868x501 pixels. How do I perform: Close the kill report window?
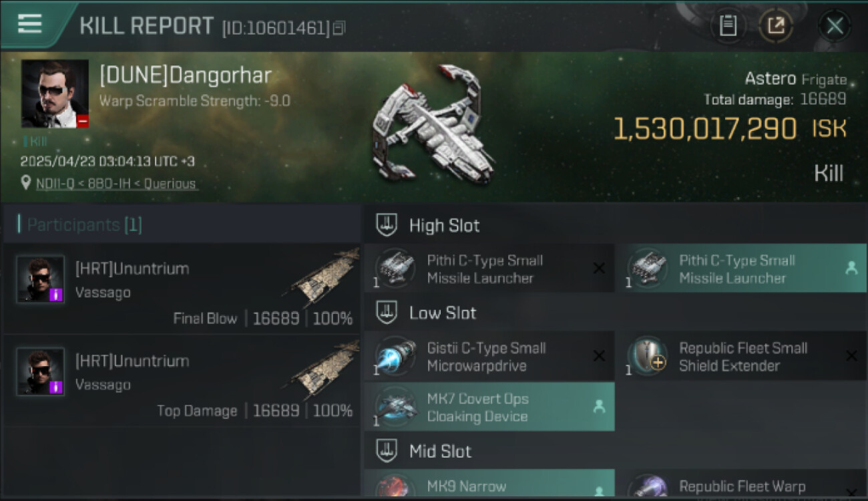click(x=835, y=26)
